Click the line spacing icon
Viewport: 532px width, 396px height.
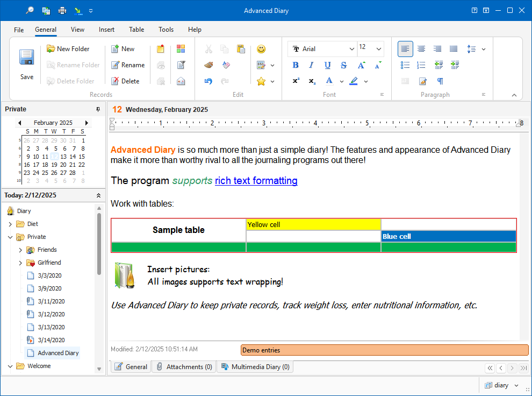[x=471, y=49]
